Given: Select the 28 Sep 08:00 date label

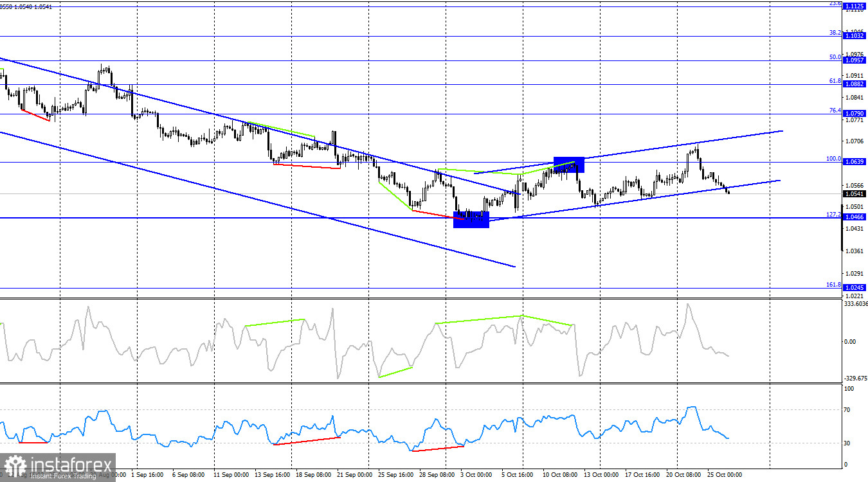Looking at the screenshot, I should tap(437, 475).
